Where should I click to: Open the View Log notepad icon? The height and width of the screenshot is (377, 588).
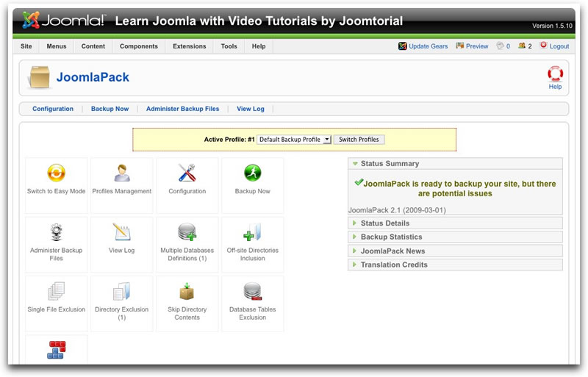pyautogui.click(x=122, y=232)
